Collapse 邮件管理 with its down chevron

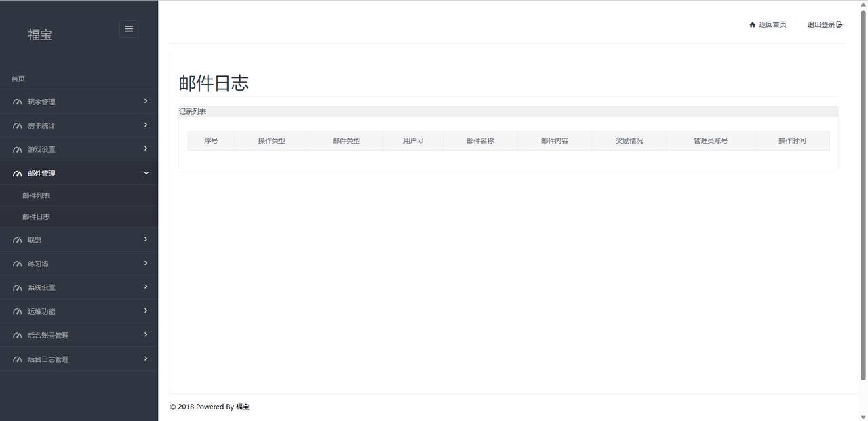click(x=146, y=173)
